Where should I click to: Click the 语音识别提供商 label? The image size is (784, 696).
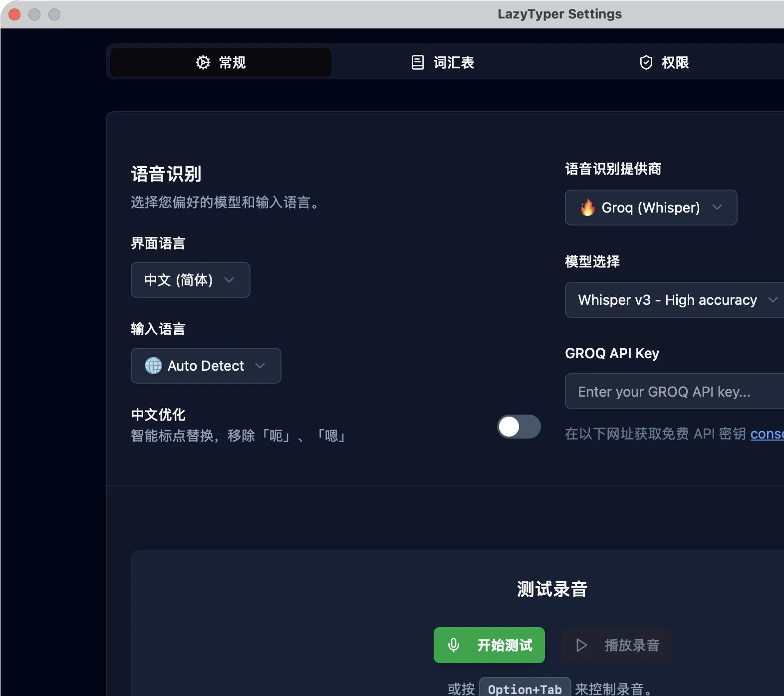(613, 169)
